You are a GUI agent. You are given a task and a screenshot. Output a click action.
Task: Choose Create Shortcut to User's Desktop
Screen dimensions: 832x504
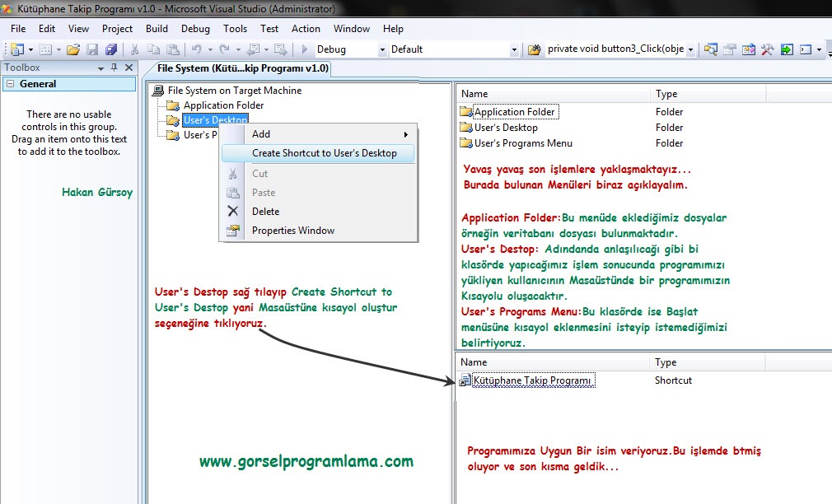(x=318, y=153)
